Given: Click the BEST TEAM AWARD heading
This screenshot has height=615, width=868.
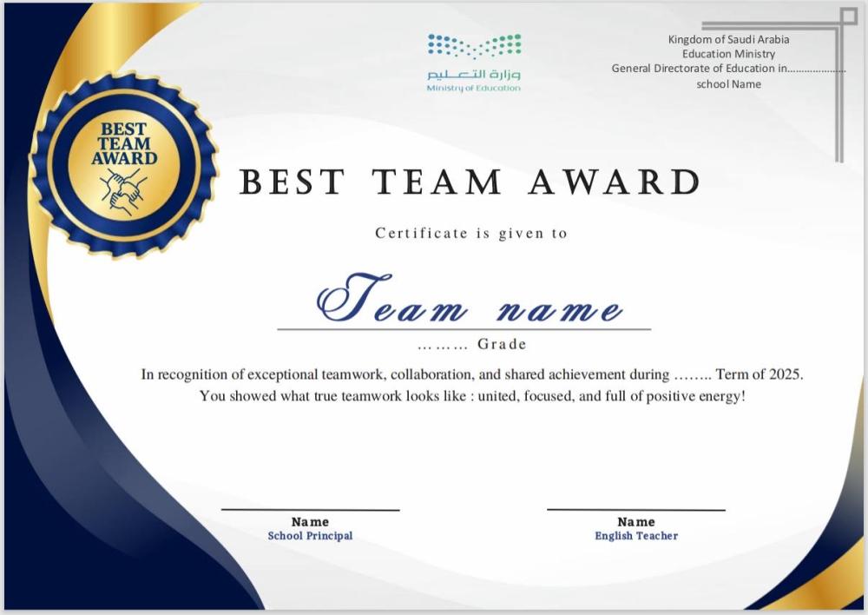Looking at the screenshot, I should coord(470,182).
